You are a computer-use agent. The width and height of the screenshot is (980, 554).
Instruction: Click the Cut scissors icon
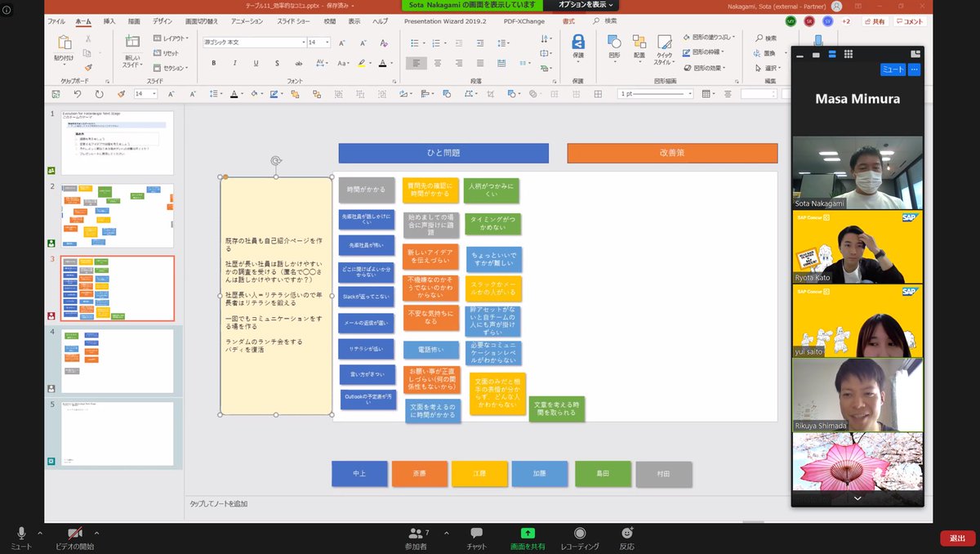[89, 38]
